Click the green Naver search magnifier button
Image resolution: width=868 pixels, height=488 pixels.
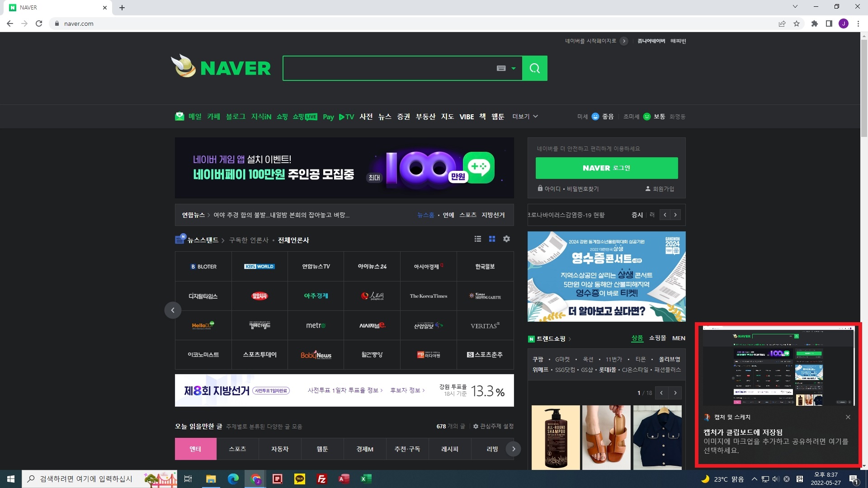click(534, 68)
